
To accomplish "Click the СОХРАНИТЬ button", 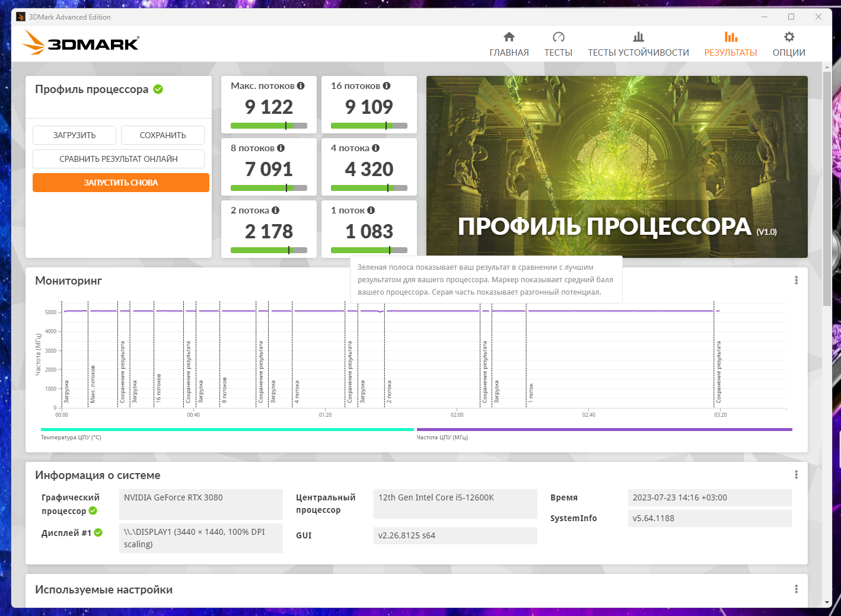I will tap(163, 135).
